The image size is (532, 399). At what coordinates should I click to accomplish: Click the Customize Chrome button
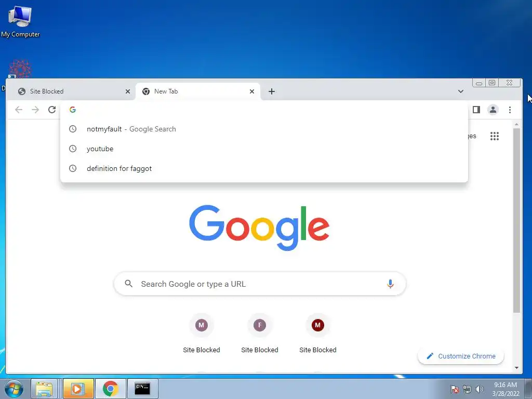(x=461, y=356)
